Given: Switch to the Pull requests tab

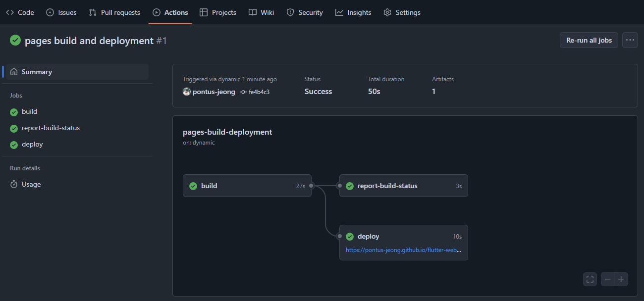Looking at the screenshot, I should [114, 12].
